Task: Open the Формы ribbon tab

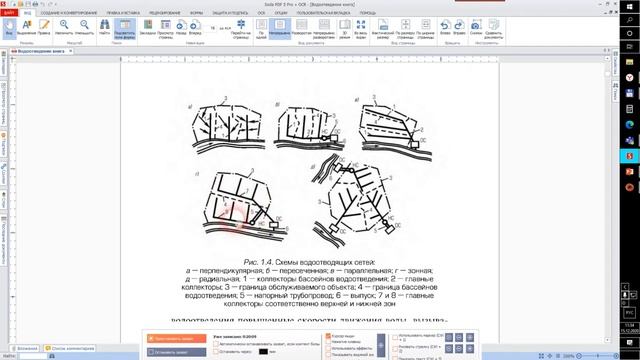Action: pyautogui.click(x=196, y=13)
